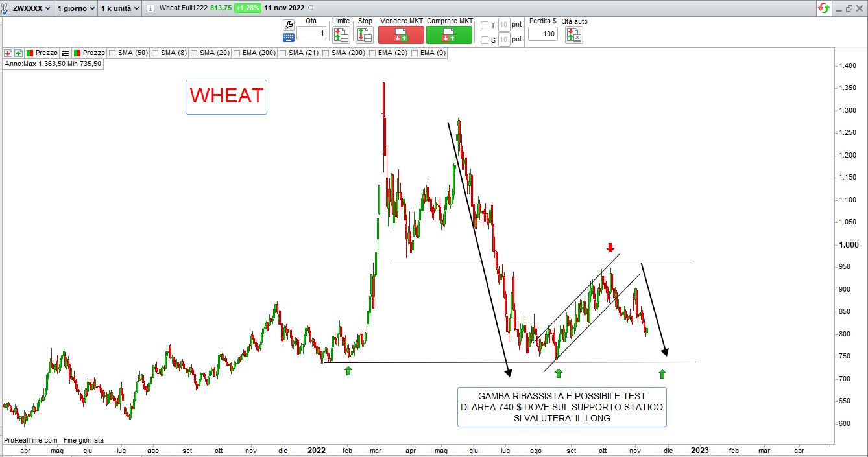Click the Limite order icon
The image size is (868, 457).
click(341, 35)
